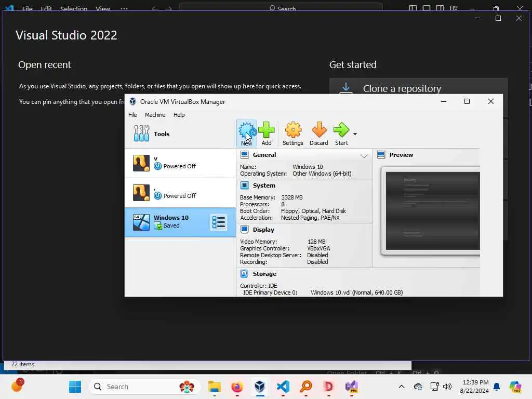
Task: Click the orange magnifier taskbar app icon
Action: tap(305, 387)
